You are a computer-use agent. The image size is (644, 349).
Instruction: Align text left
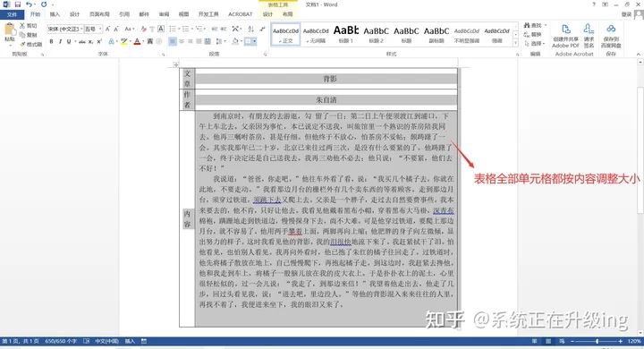[173, 41]
